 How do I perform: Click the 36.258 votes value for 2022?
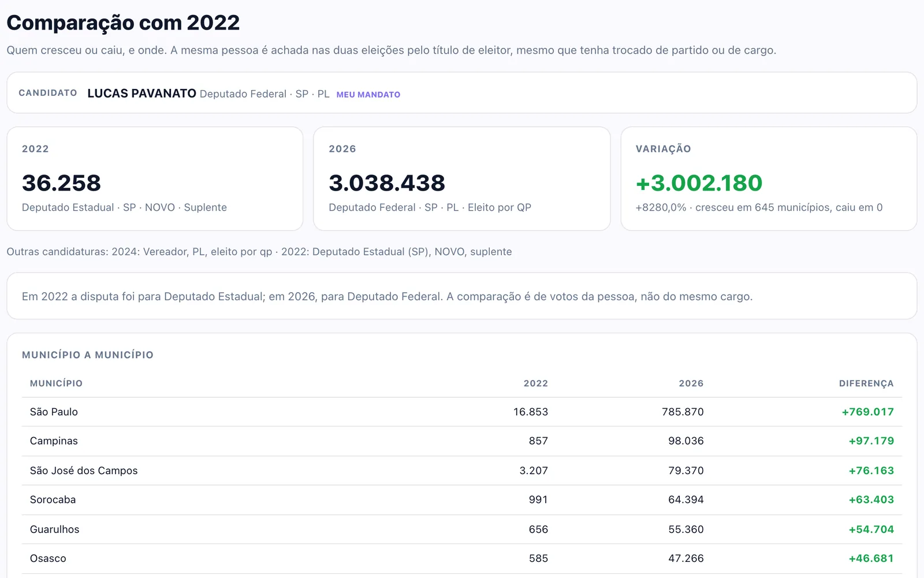click(x=61, y=183)
